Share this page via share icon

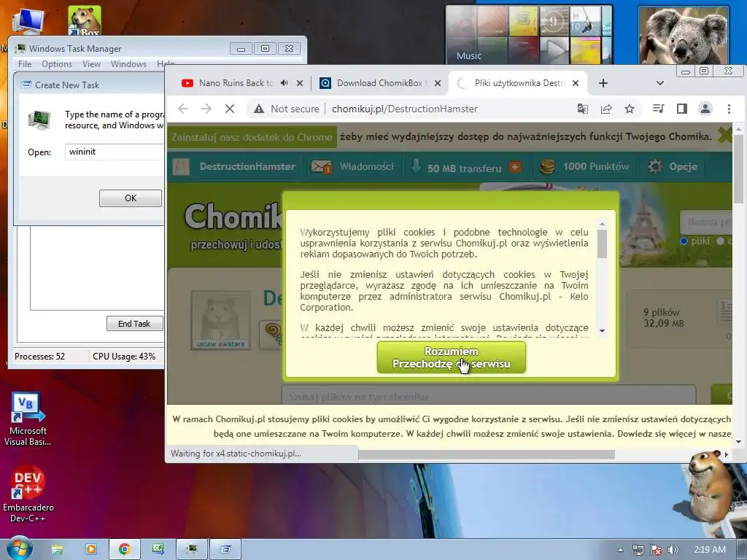[x=606, y=109]
